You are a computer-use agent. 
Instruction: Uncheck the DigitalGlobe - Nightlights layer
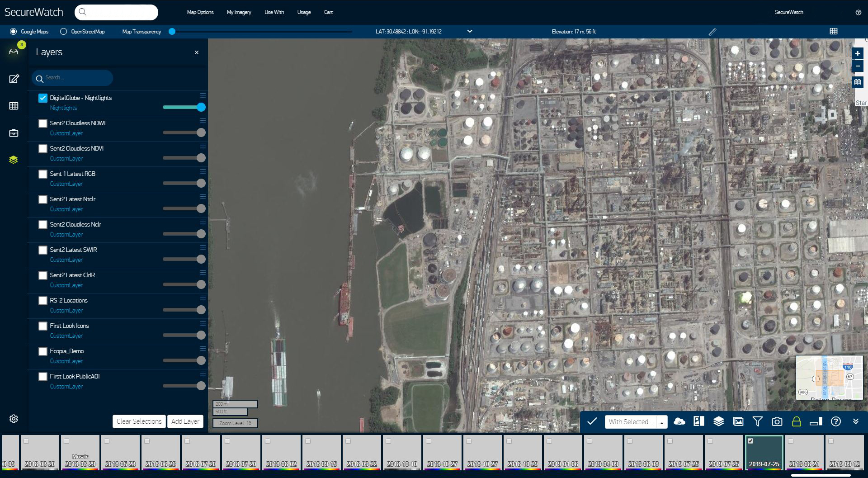pyautogui.click(x=43, y=98)
